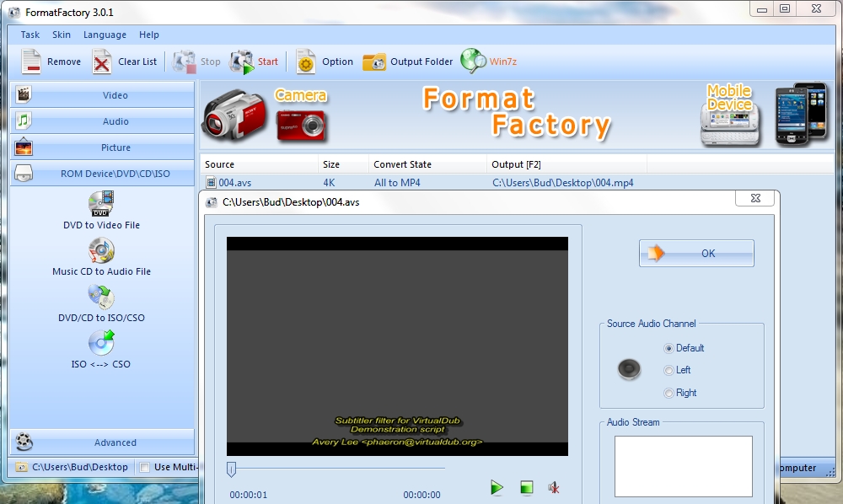The image size is (843, 504).
Task: Select the Music CD to Audio File icon
Action: tap(101, 250)
